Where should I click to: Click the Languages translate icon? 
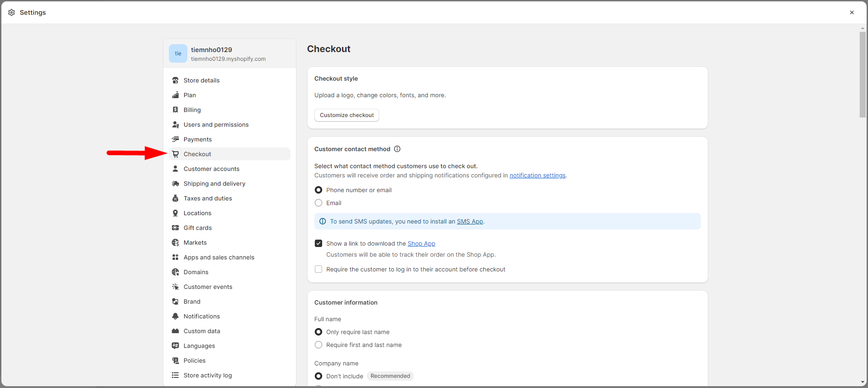point(175,346)
